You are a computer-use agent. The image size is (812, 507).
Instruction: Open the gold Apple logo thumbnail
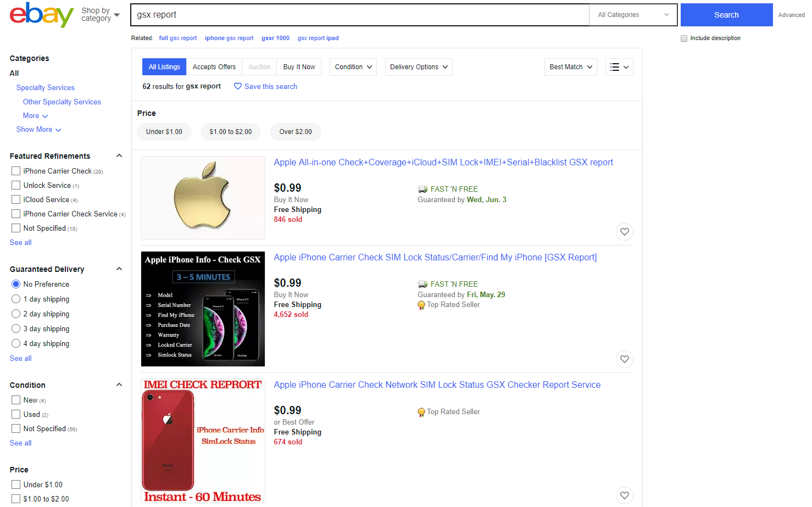[x=203, y=198]
